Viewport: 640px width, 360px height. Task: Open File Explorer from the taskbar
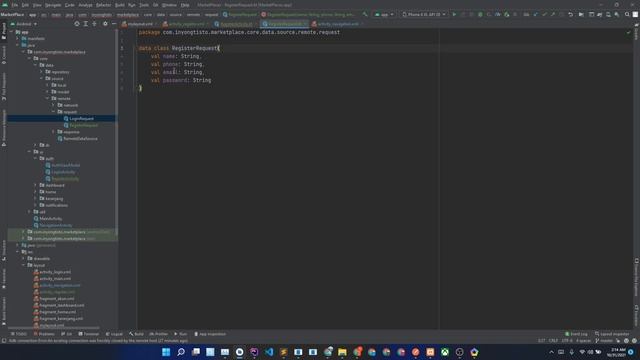click(342, 352)
